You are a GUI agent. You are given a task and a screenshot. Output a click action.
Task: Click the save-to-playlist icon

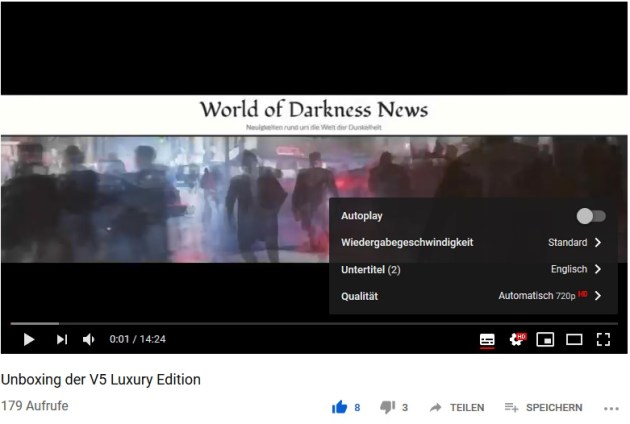pos(511,408)
